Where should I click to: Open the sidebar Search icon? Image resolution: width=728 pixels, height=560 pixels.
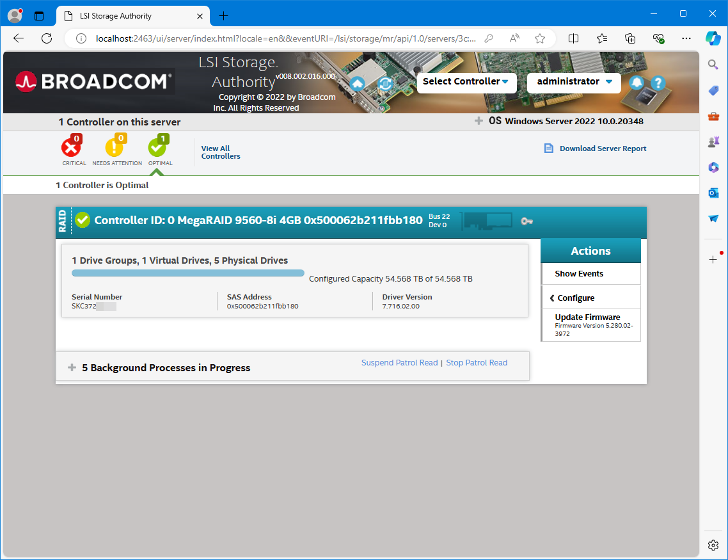[x=713, y=65]
